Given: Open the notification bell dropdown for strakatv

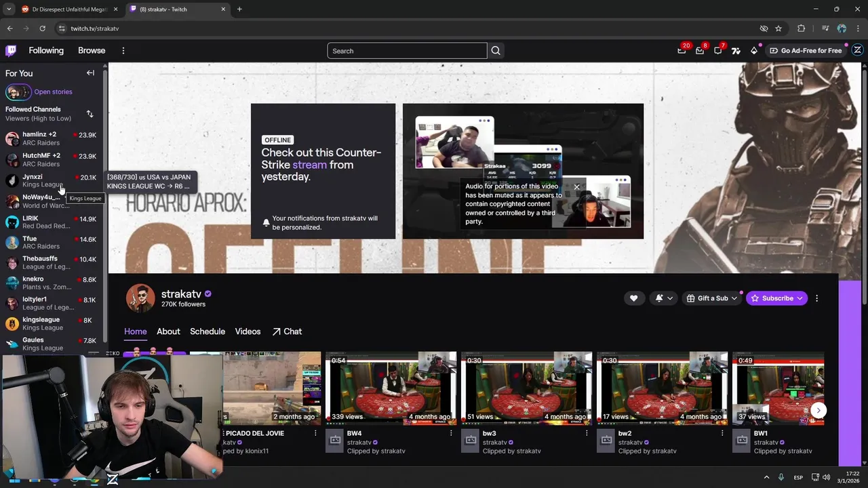Looking at the screenshot, I should (663, 298).
